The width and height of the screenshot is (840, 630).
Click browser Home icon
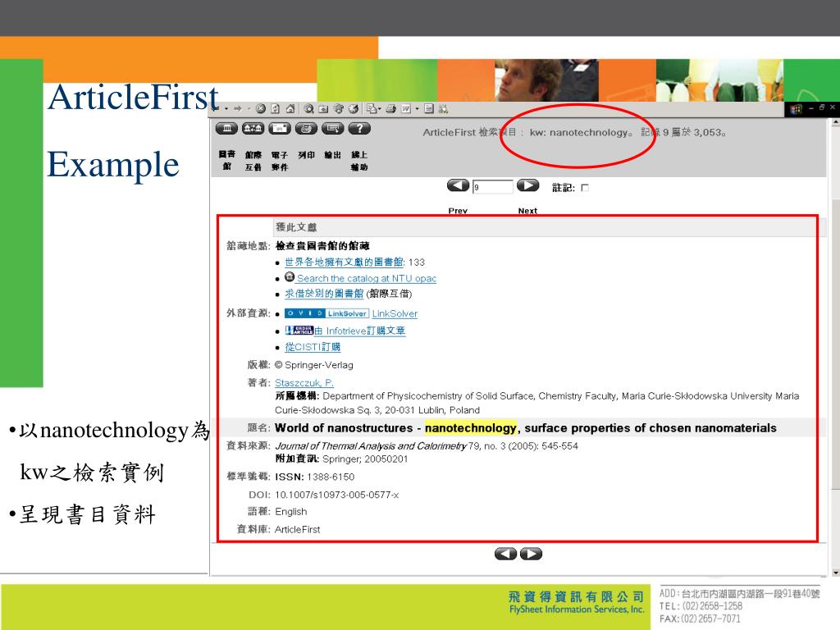tap(290, 109)
